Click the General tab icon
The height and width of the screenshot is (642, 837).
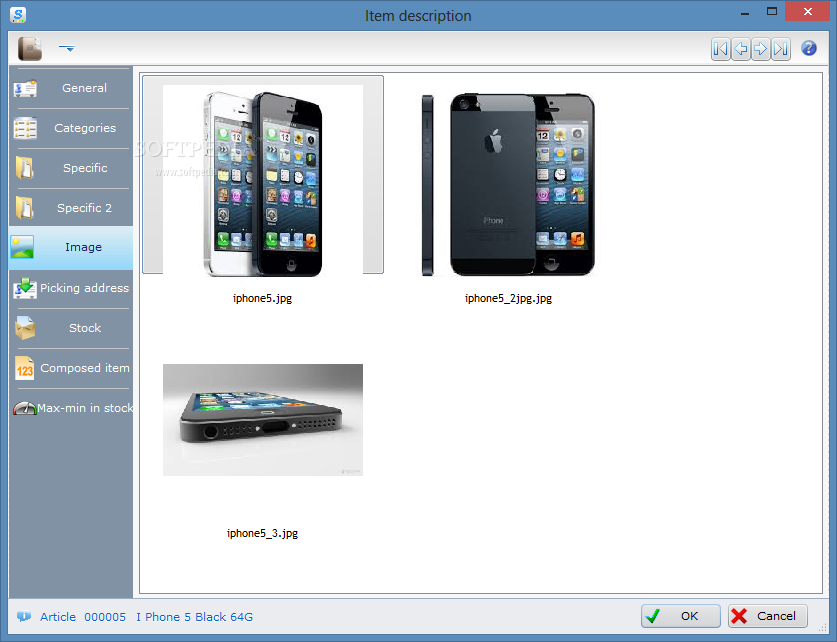pyautogui.click(x=25, y=88)
